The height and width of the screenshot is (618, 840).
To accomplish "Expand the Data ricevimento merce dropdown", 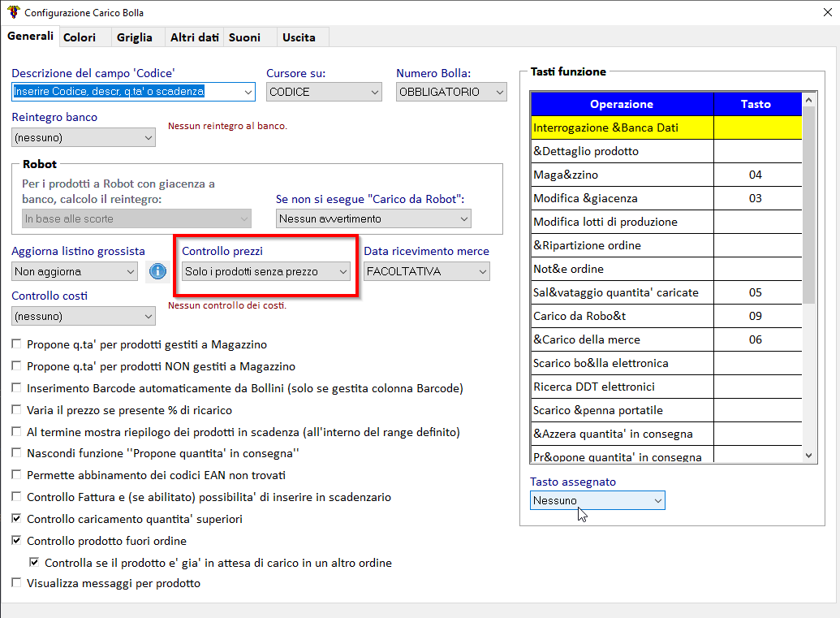I will pyautogui.click(x=426, y=272).
